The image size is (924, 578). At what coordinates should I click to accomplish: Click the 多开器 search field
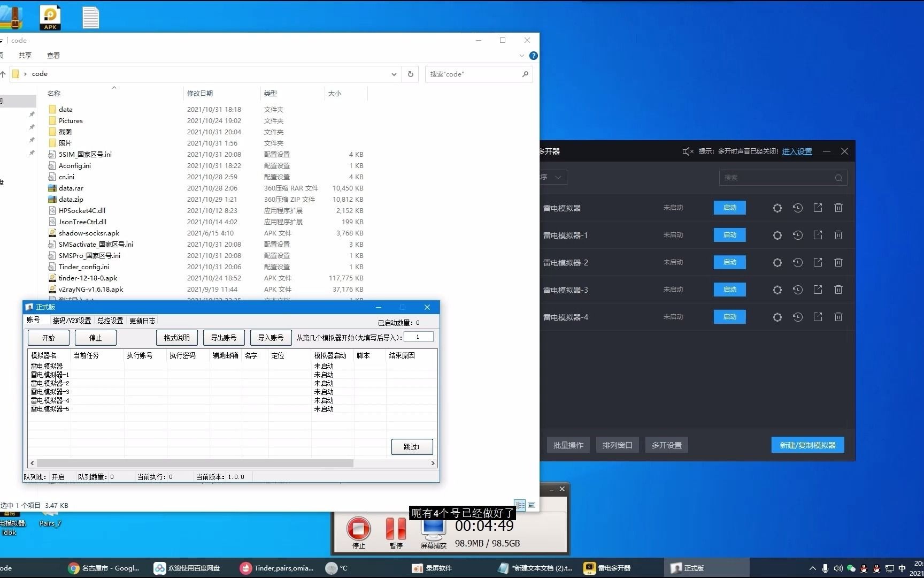(x=783, y=178)
